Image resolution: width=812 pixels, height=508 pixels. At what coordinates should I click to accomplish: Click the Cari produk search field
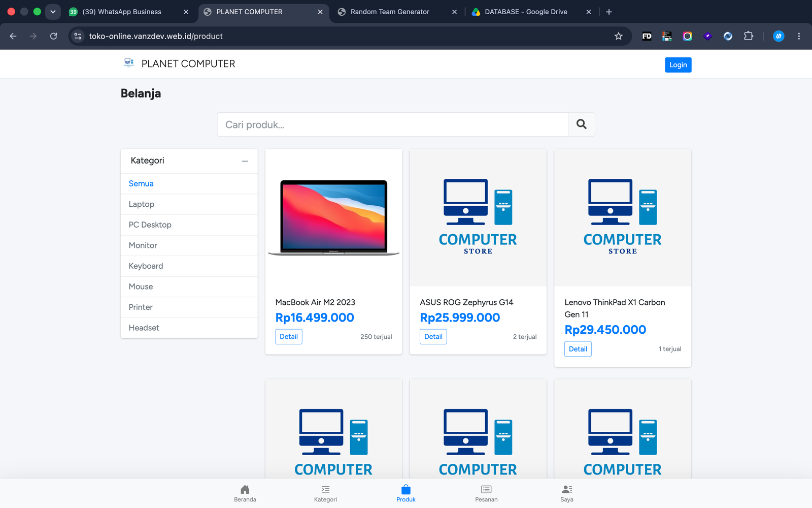click(392, 124)
